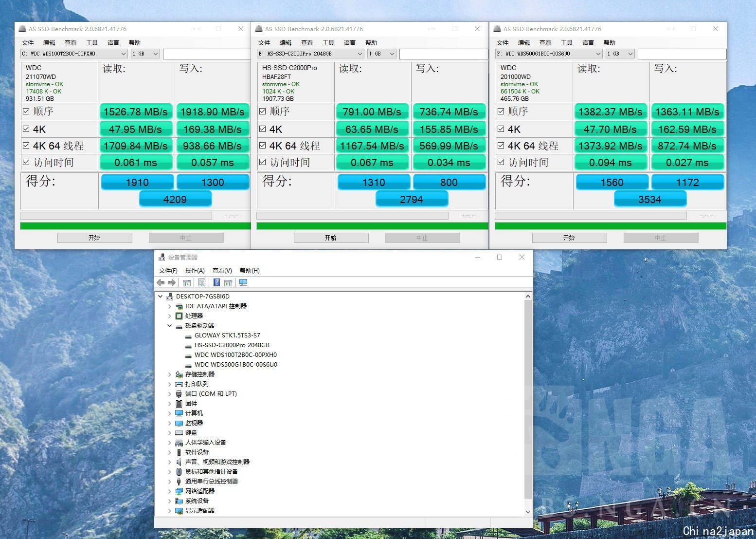
Task: Click the computer (计算机) icon
Action: 179,413
